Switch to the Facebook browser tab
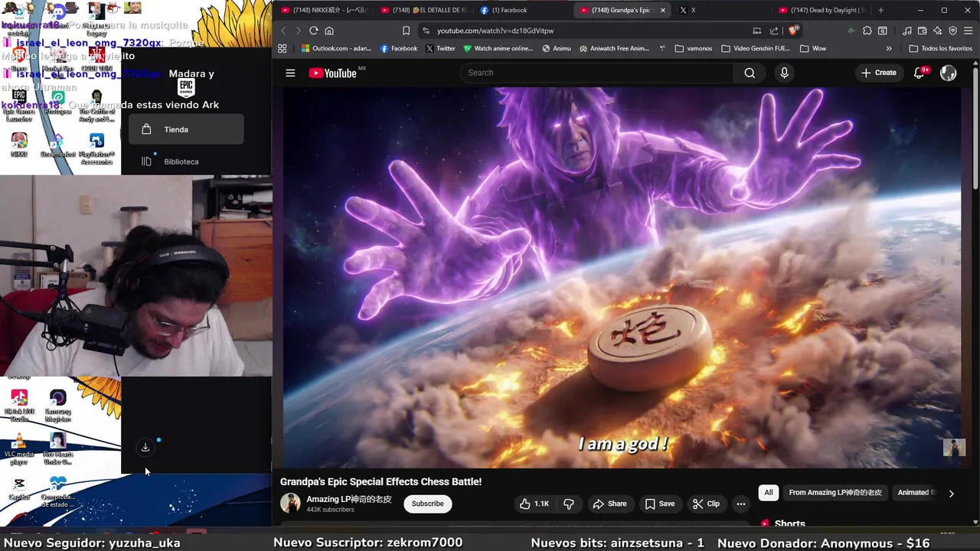Viewport: 980px width, 551px height. 521,10
